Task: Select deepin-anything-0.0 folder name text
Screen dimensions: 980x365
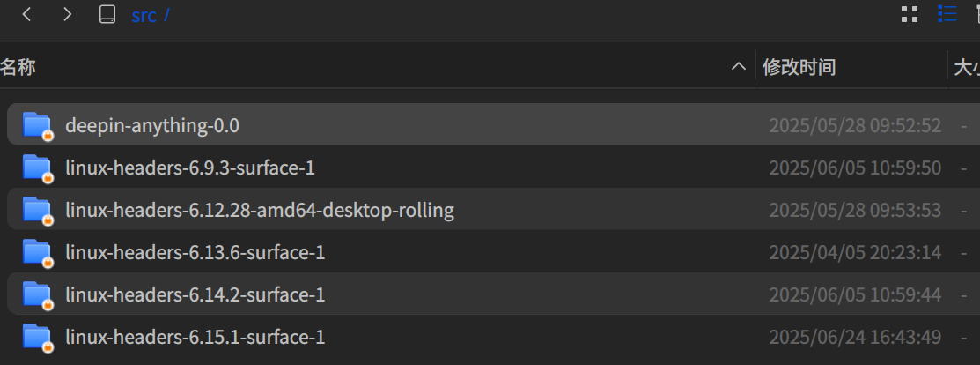Action: (151, 125)
